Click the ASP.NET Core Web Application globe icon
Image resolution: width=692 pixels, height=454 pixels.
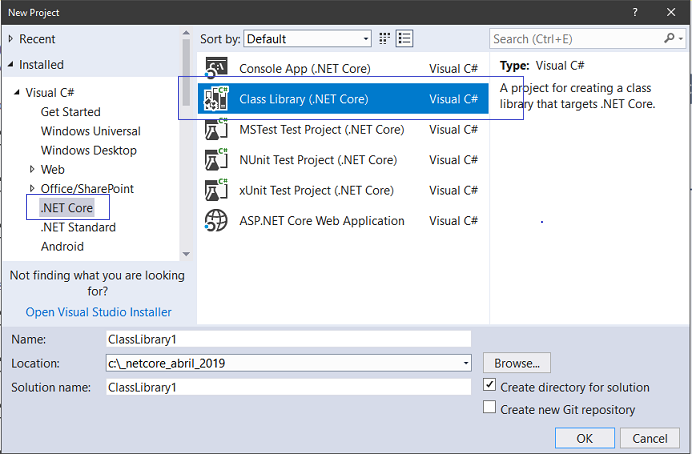(x=216, y=221)
